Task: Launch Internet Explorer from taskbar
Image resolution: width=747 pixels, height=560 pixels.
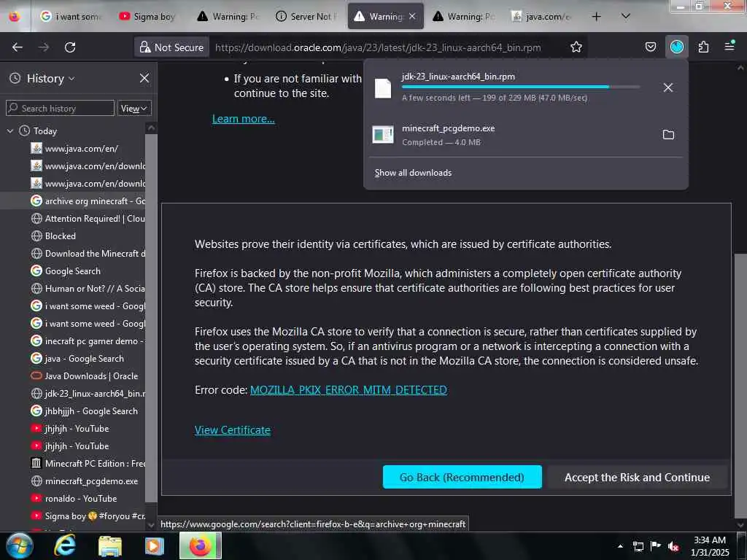Action: pos(64,545)
